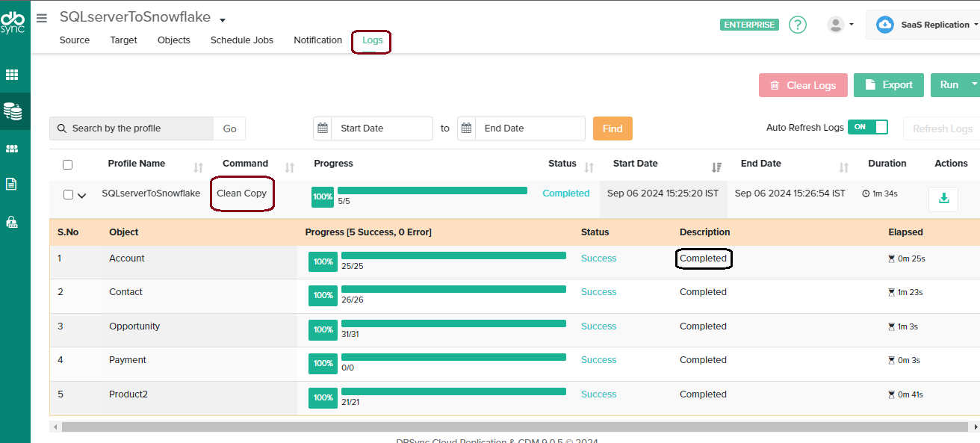The width and height of the screenshot is (980, 443).
Task: Switch to the Schedule Jobs tab
Action: point(241,40)
